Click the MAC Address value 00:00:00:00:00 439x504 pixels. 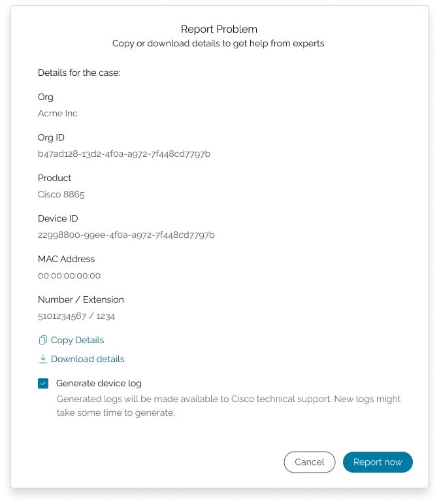pyautogui.click(x=69, y=276)
